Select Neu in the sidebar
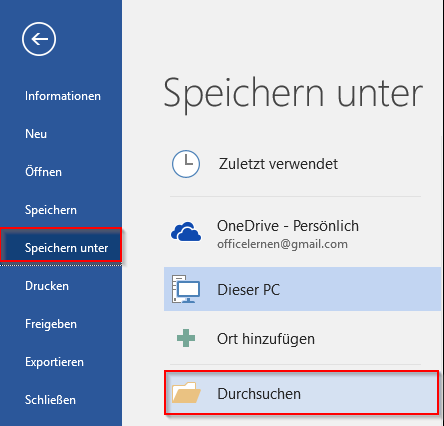Image resolution: width=444 pixels, height=426 pixels. click(x=36, y=134)
